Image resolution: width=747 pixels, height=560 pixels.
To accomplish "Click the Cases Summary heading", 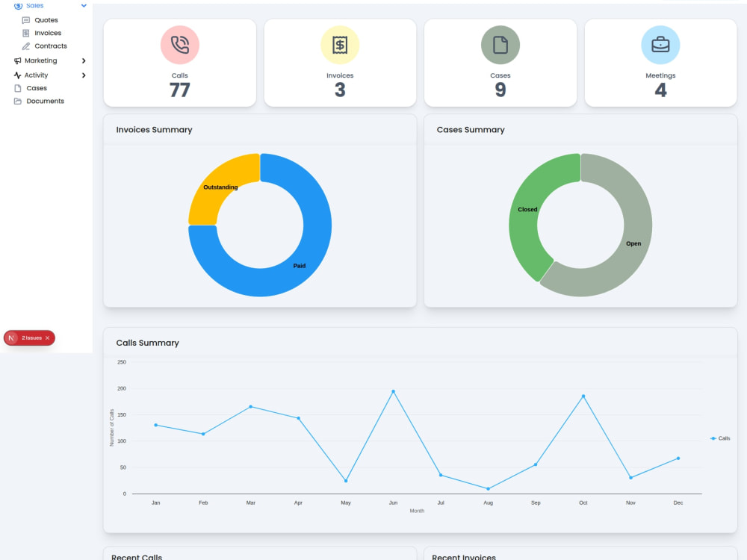I will pos(470,129).
